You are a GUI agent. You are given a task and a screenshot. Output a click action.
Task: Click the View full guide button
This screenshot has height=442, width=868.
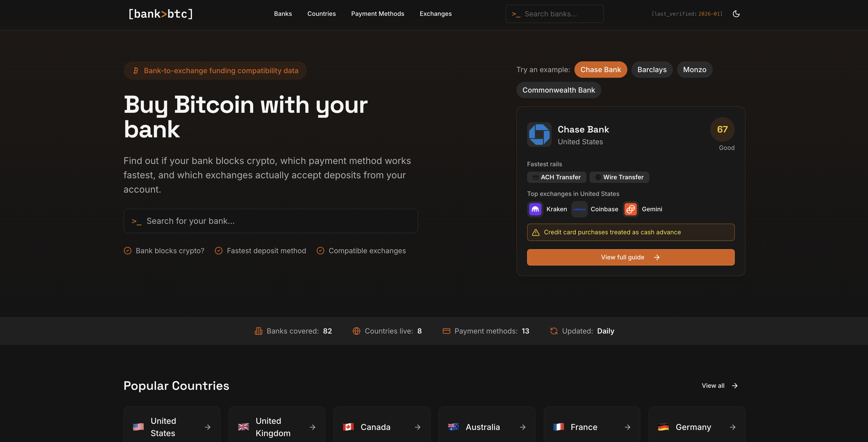630,257
